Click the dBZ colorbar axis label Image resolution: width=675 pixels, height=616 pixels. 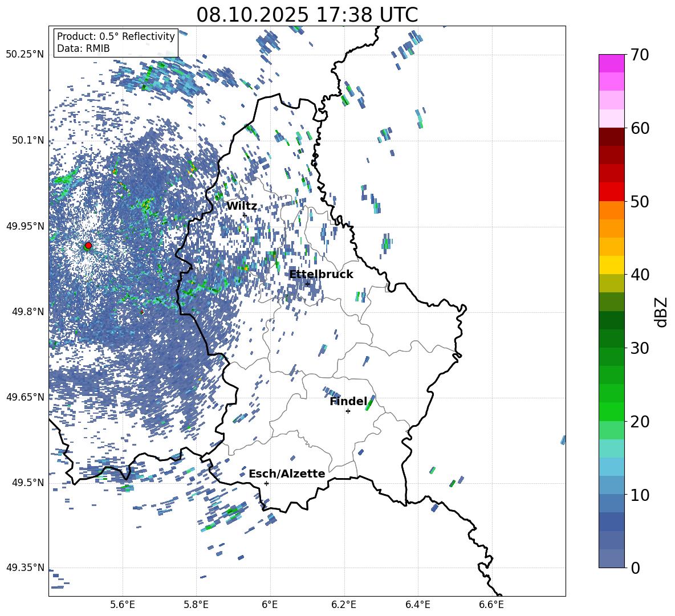662,312
